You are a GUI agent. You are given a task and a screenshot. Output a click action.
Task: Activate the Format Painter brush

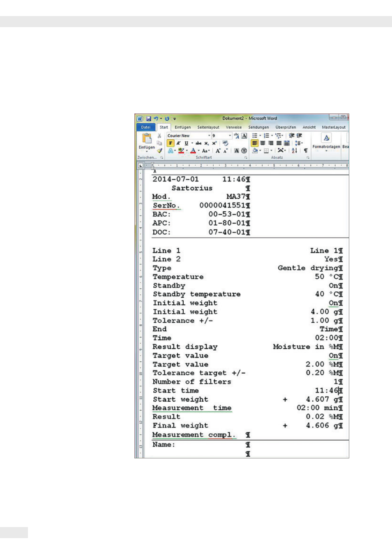pos(159,150)
